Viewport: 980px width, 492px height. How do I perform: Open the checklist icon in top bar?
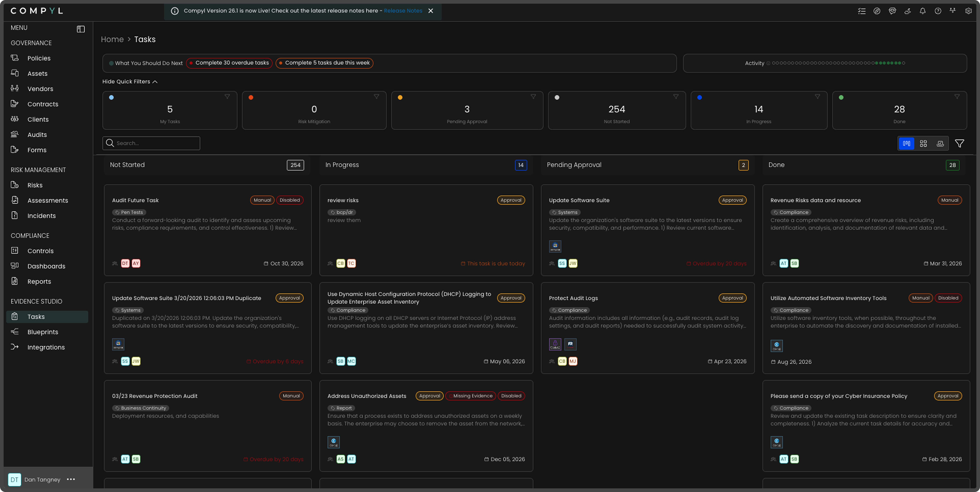click(862, 11)
